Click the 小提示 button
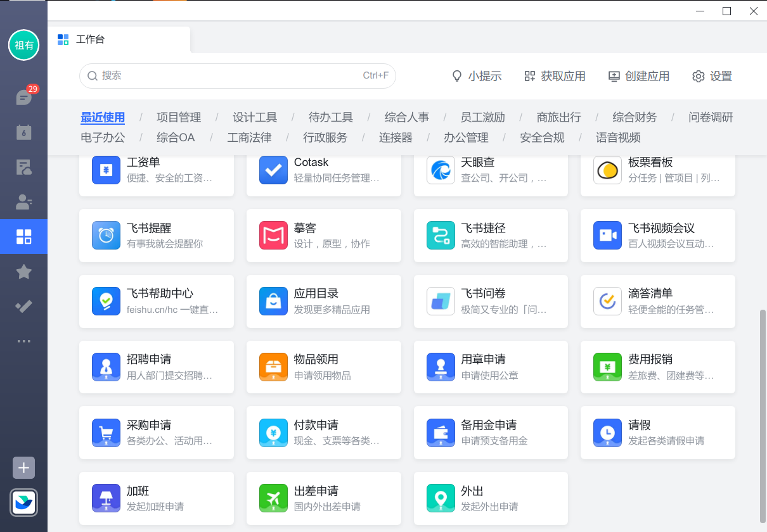 pyautogui.click(x=476, y=76)
